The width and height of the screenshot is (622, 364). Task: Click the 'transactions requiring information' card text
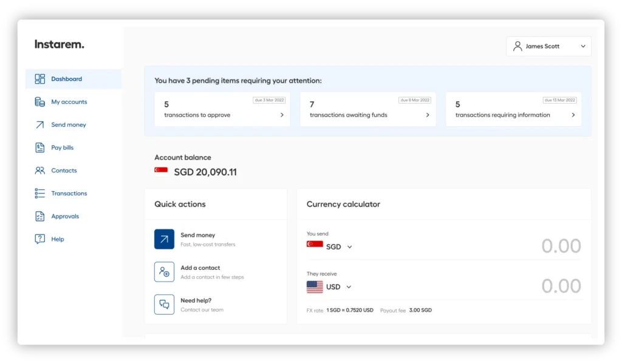[x=502, y=115]
